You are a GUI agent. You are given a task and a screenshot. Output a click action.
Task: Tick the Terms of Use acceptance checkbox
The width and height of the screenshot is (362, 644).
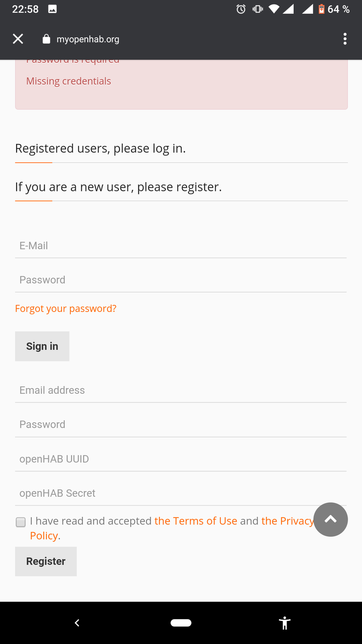[21, 522]
